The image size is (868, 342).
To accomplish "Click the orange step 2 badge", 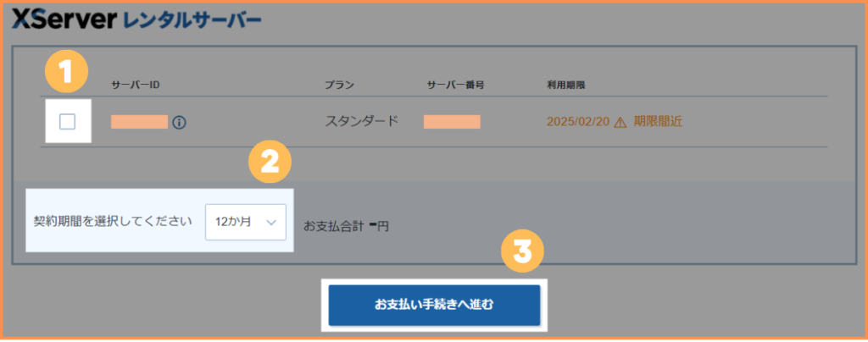I will click(x=270, y=161).
